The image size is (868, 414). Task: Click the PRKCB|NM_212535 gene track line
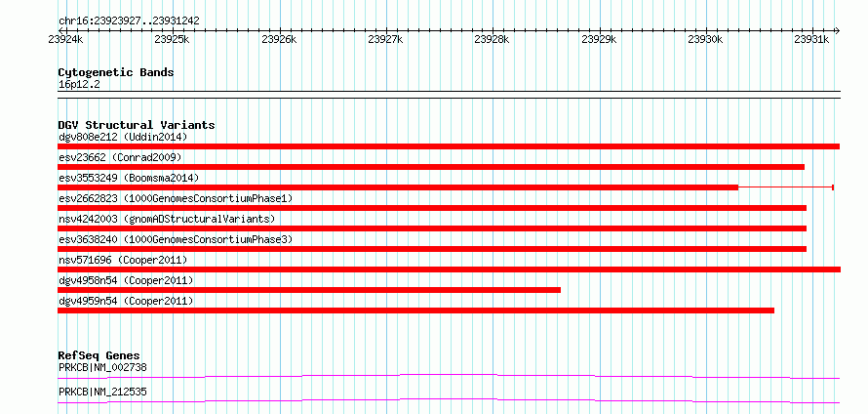pos(449,401)
